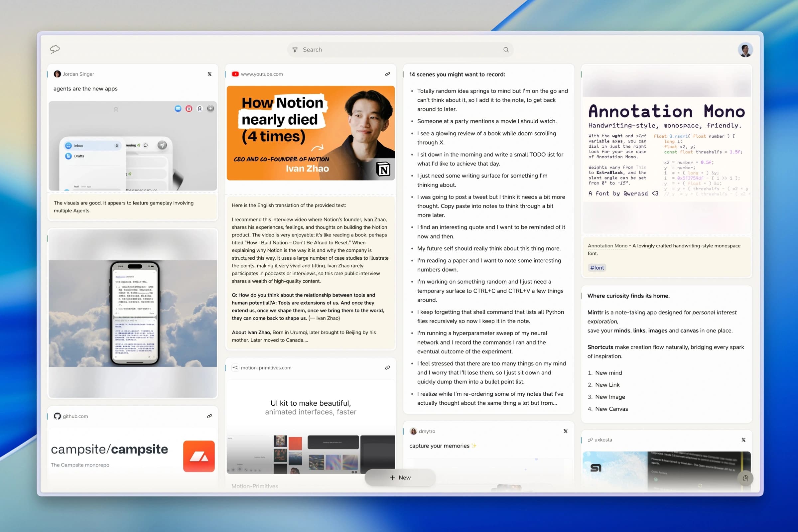The width and height of the screenshot is (798, 532).
Task: Click the uxkosta link label
Action: [x=603, y=439]
